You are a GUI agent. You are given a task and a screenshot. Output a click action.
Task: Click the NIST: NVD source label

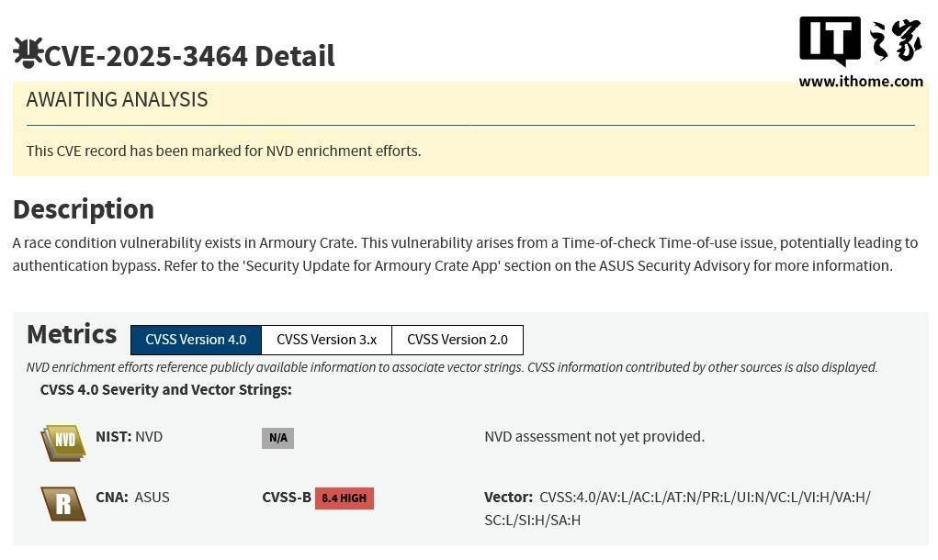(x=129, y=437)
